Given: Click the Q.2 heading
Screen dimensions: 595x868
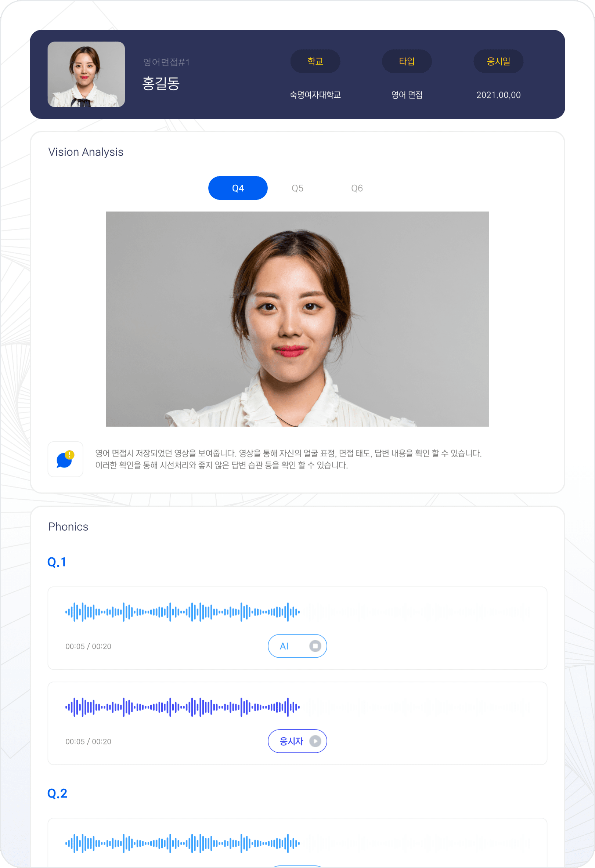Looking at the screenshot, I should click(57, 793).
